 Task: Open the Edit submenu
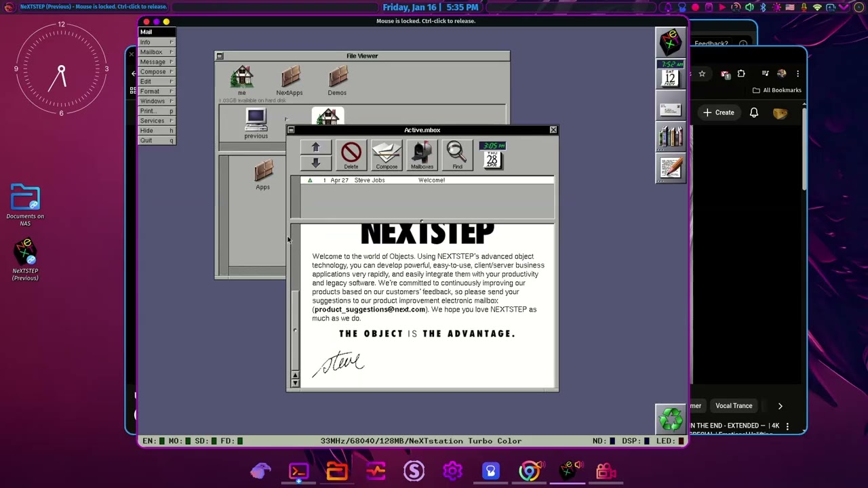point(157,81)
